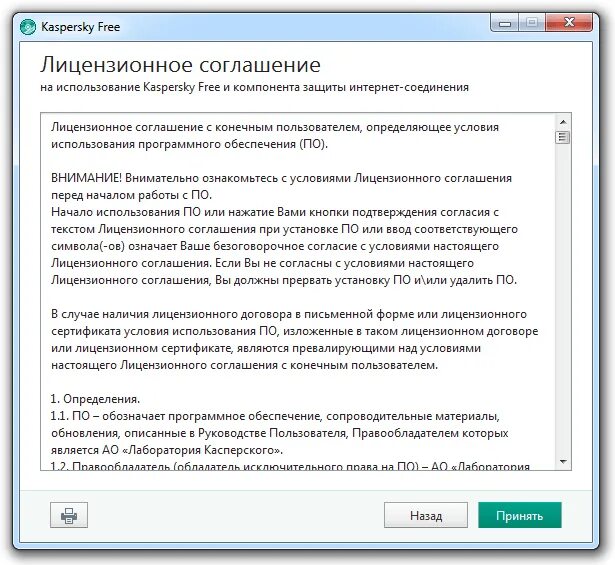Click the title bar text Kaspersky Free
The width and height of the screenshot is (615, 565).
[80, 27]
